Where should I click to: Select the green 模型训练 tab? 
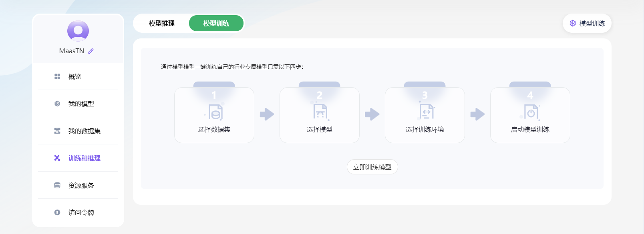pyautogui.click(x=216, y=23)
